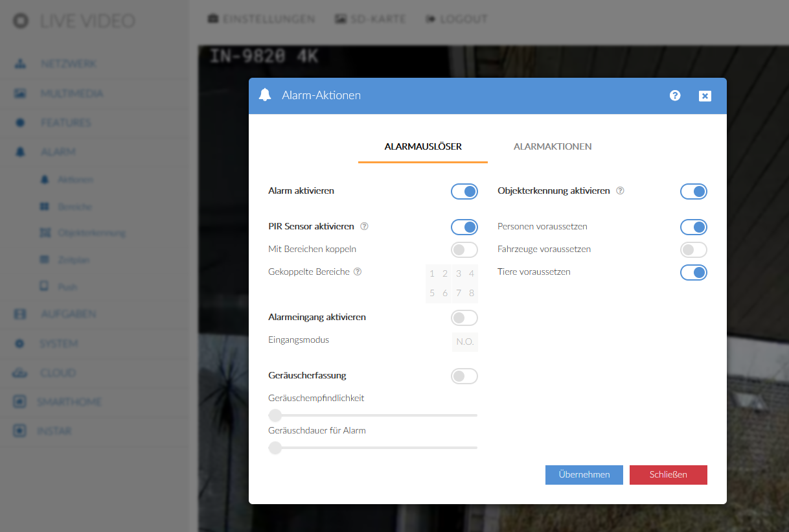Select coupled area number 6
The image size is (789, 532).
point(445,294)
